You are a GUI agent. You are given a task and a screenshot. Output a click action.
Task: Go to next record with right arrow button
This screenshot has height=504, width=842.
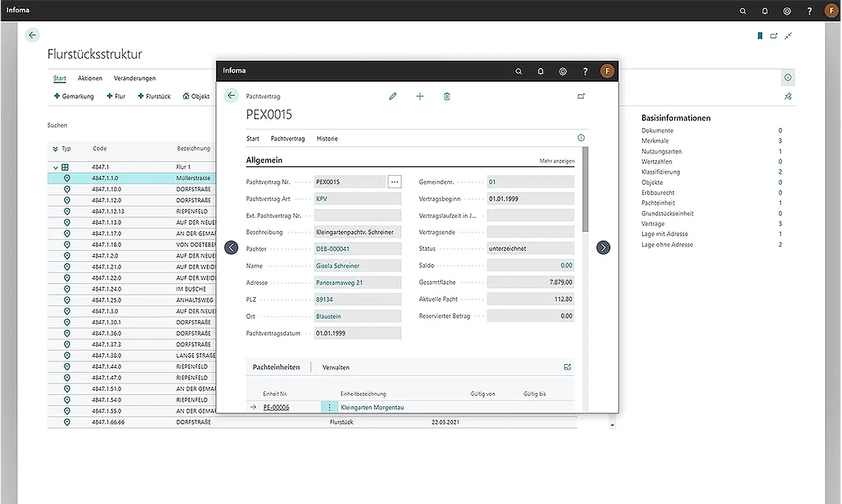(x=603, y=248)
